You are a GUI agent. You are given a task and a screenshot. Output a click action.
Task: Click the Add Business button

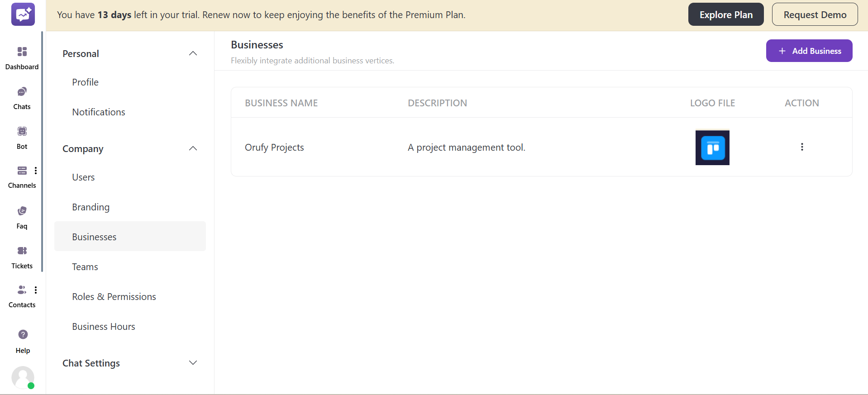click(809, 51)
